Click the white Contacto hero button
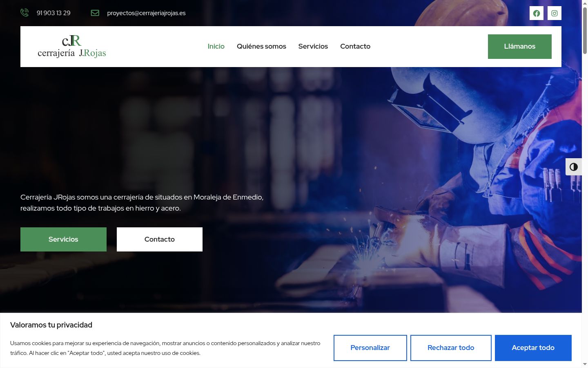 (160, 239)
